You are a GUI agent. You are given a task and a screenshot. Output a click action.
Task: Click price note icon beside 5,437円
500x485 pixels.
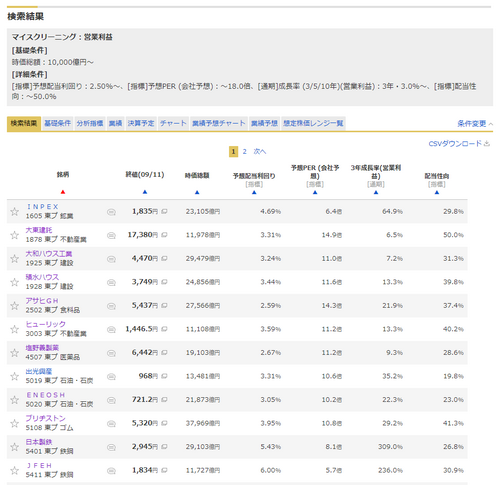[x=164, y=305]
